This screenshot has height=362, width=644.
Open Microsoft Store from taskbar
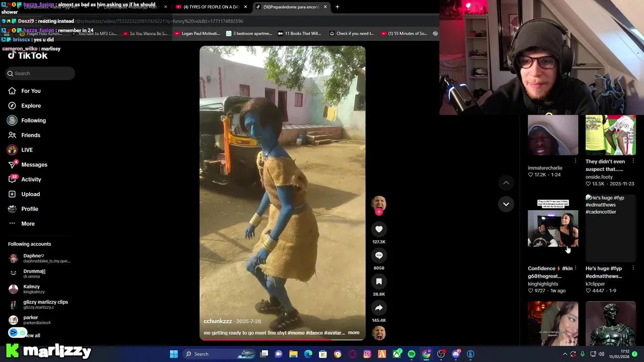tap(323, 354)
